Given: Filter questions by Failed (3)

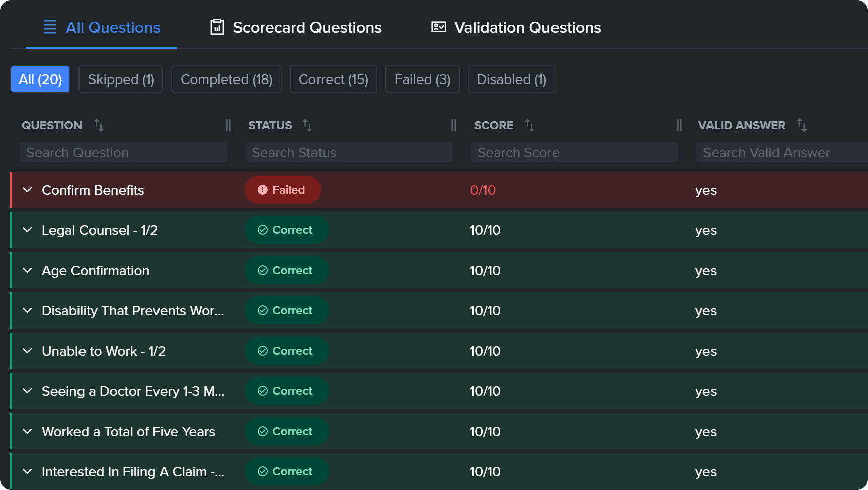Looking at the screenshot, I should [x=422, y=79].
